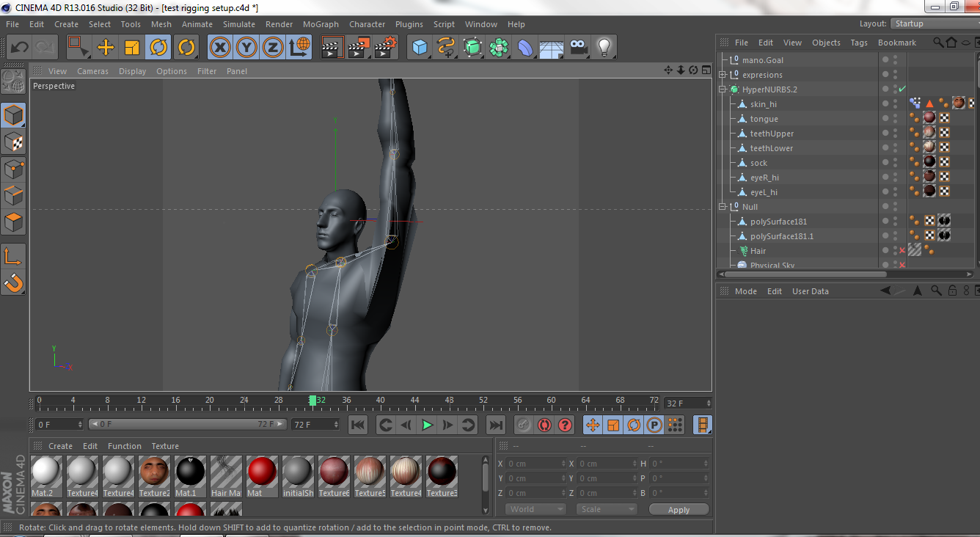Screen dimensions: 980x537
Task: Toggle the HyperNURBS.2 green enable checkmark
Action: click(902, 89)
